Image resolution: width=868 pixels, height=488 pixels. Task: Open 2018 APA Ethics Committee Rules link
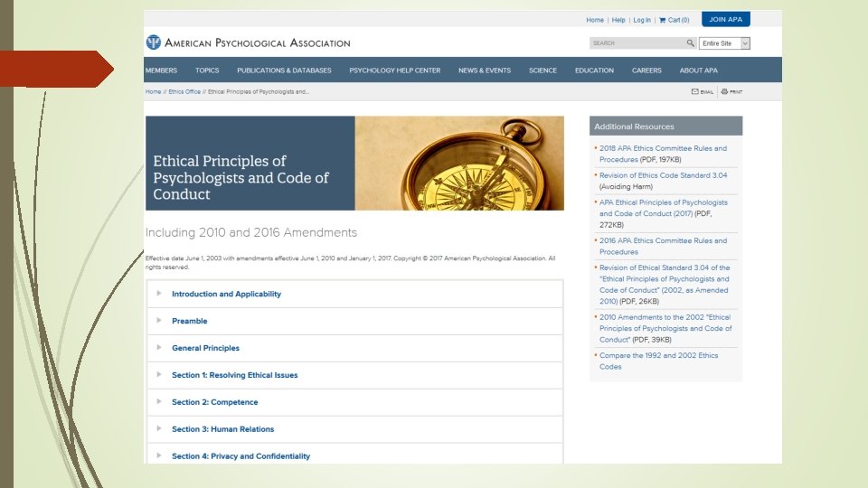pos(663,154)
